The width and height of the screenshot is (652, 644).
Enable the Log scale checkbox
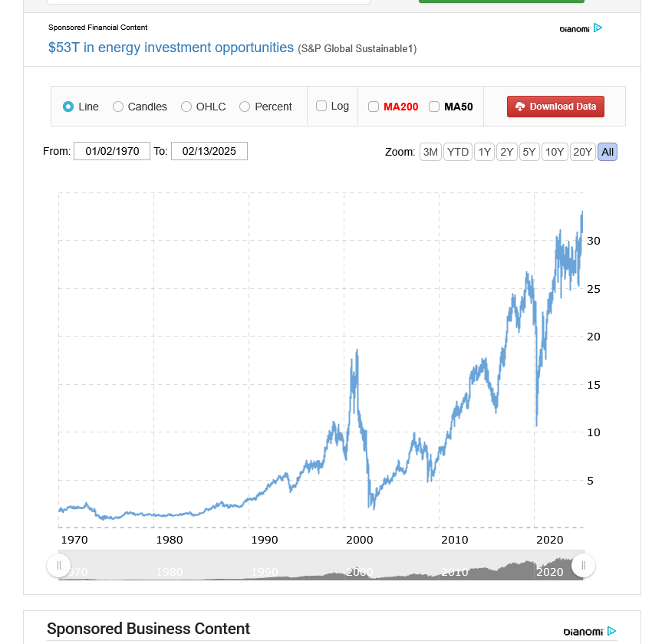pyautogui.click(x=321, y=106)
